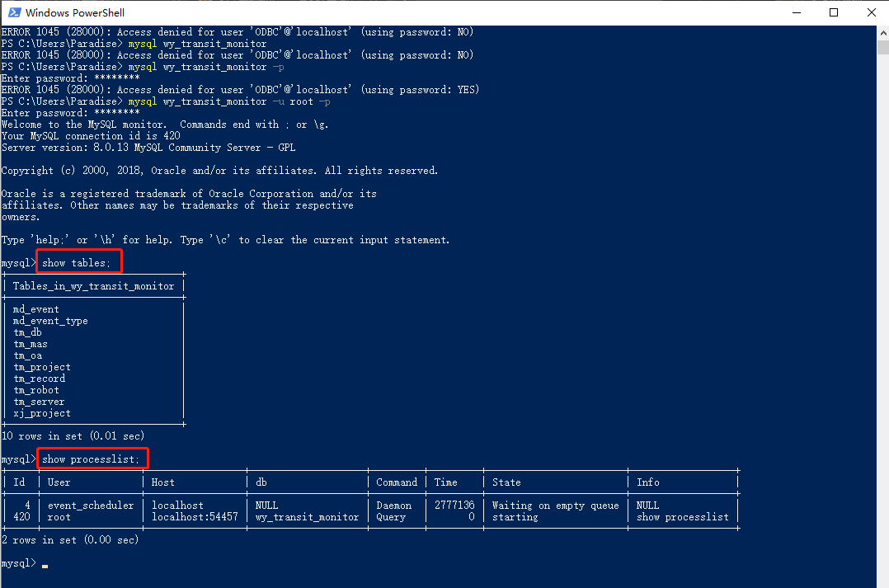This screenshot has height=588, width=889.
Task: Maximize the Windows PowerShell window
Action: (834, 12)
